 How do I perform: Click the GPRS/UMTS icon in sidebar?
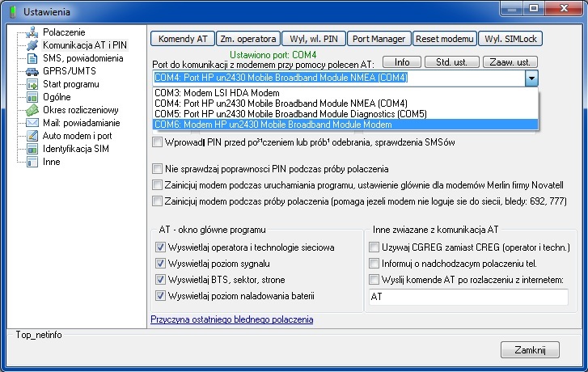(x=32, y=71)
